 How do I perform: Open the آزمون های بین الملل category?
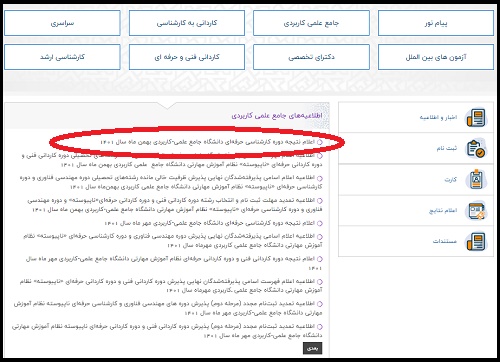pos(436,57)
